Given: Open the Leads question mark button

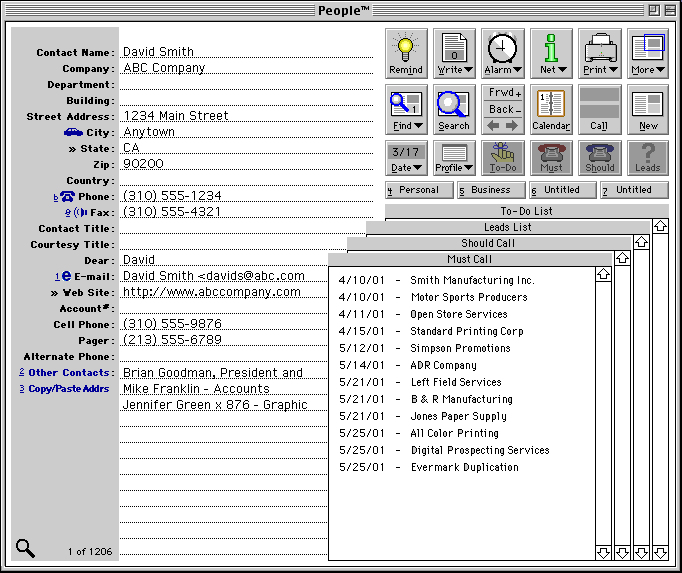Looking at the screenshot, I should pyautogui.click(x=647, y=157).
